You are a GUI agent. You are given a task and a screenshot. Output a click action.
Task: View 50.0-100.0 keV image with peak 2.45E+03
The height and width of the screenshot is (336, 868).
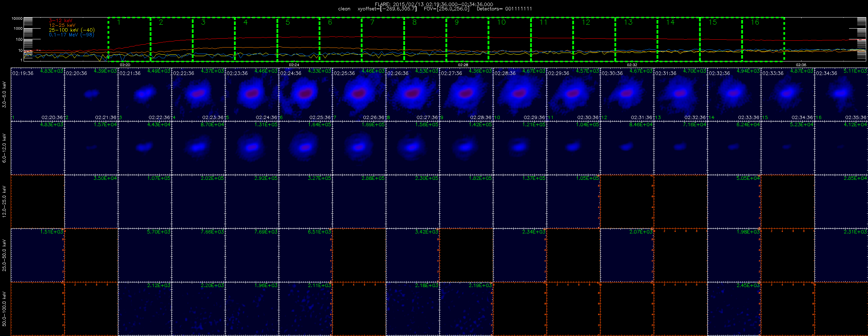tap(734, 309)
